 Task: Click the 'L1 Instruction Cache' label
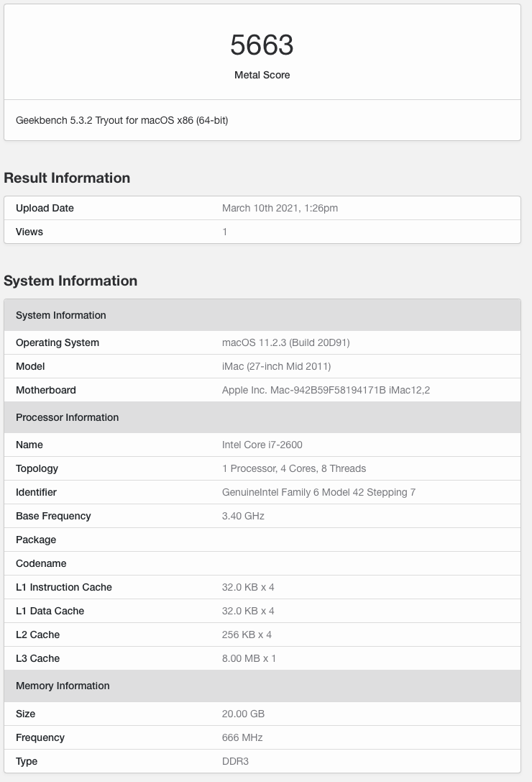[64, 587]
